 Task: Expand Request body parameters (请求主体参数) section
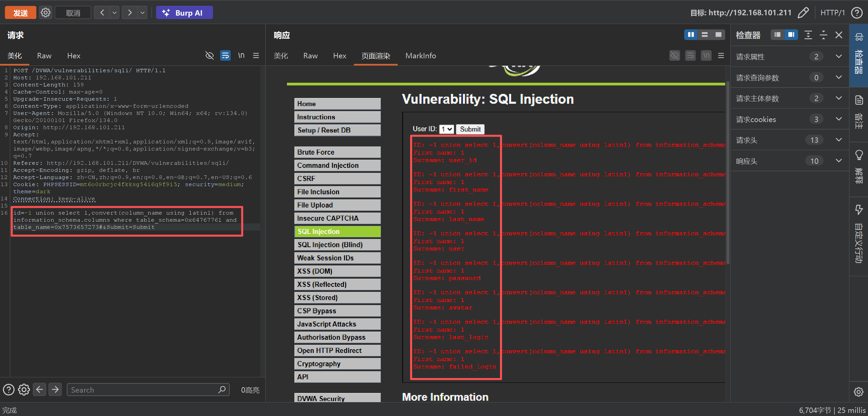point(789,98)
